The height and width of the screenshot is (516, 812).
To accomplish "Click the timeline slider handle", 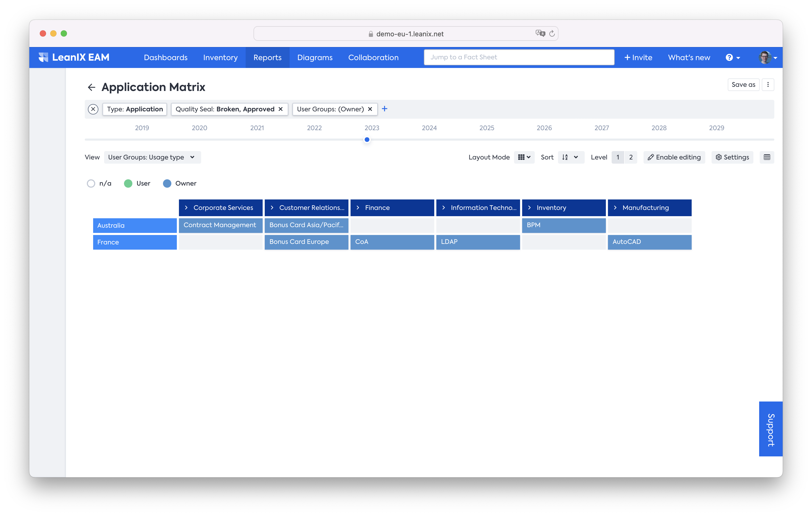I will click(x=367, y=140).
